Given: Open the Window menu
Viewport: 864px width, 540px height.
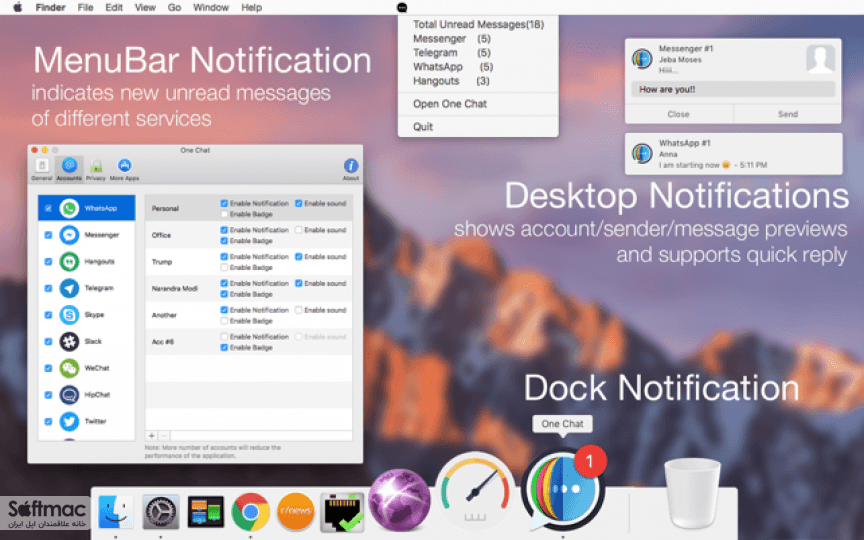Looking at the screenshot, I should point(210,7).
